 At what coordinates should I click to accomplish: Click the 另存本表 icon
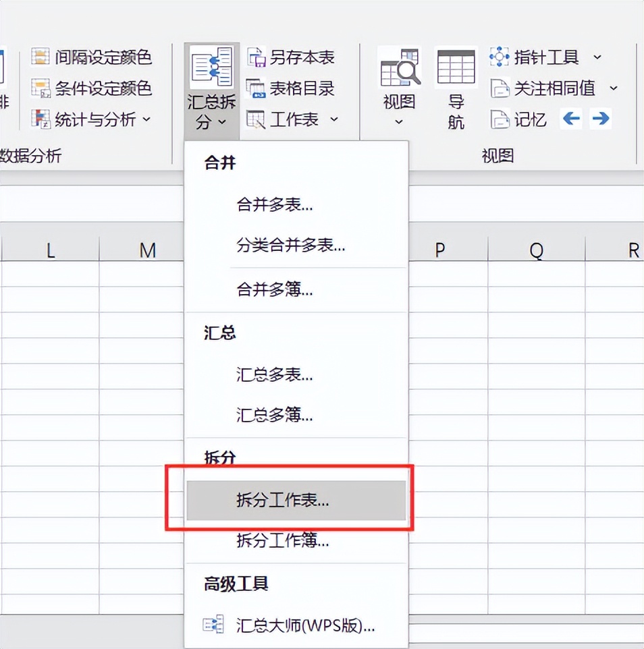[257, 58]
